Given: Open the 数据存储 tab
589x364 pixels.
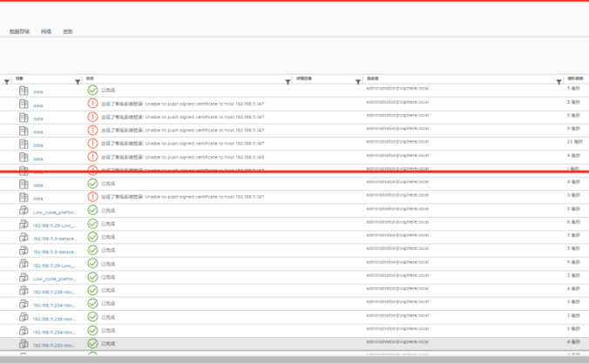Looking at the screenshot, I should 19,31.
